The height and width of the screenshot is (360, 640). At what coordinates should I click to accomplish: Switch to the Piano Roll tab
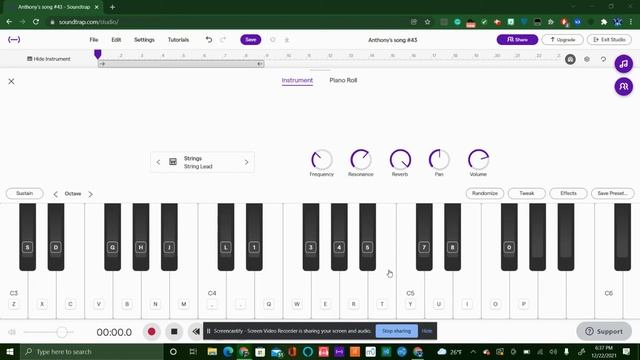[343, 80]
